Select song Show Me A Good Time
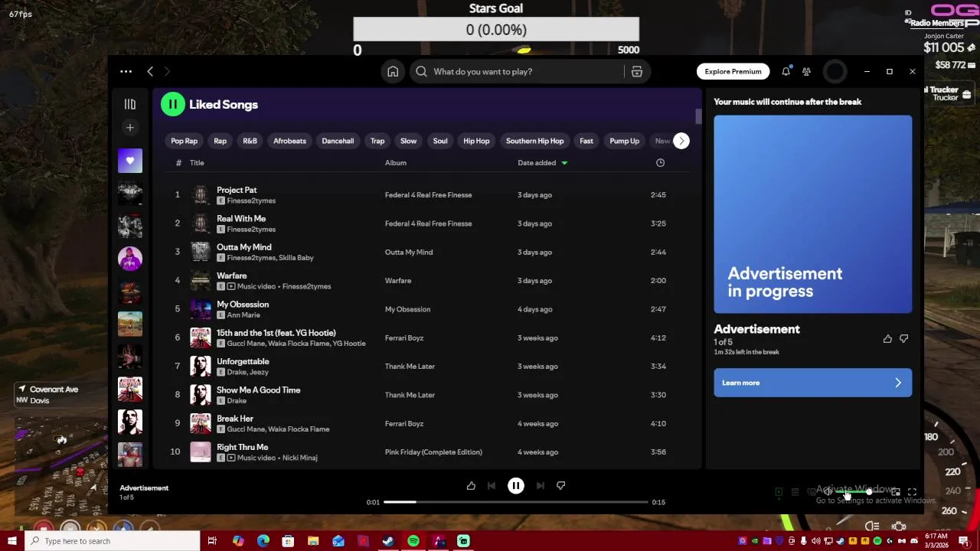 [258, 390]
